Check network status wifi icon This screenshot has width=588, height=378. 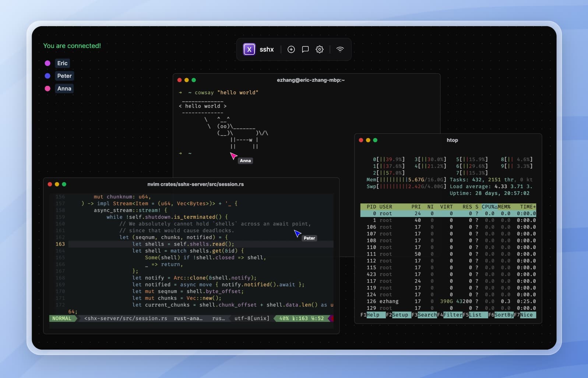coord(340,49)
